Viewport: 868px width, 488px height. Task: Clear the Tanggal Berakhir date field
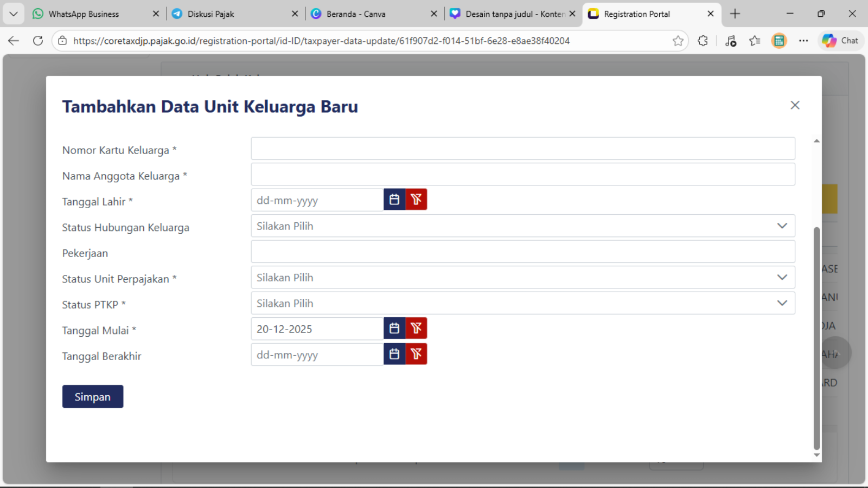(x=416, y=354)
